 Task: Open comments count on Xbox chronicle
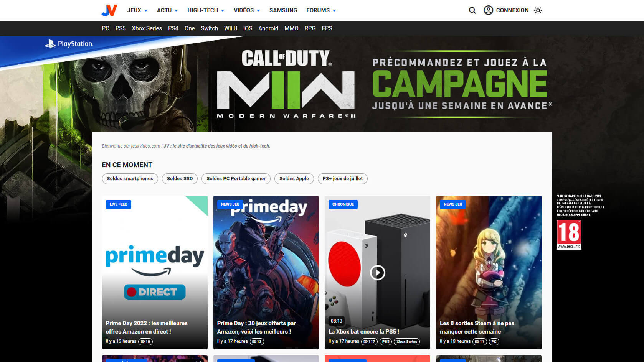coord(369,341)
